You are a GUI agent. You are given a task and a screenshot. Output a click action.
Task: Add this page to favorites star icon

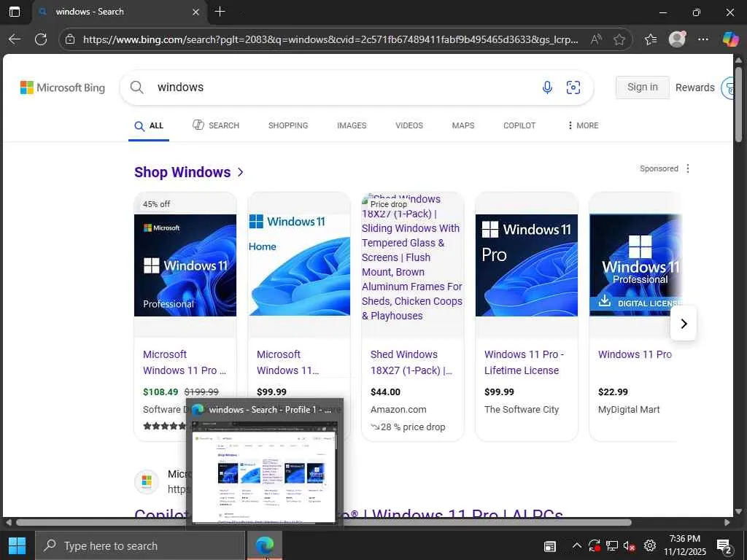click(x=619, y=39)
